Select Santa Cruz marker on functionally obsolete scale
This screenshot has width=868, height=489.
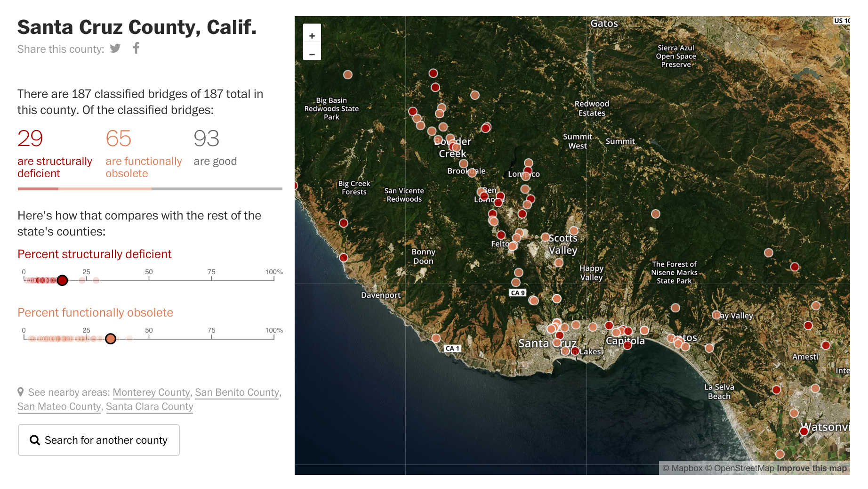(x=110, y=339)
